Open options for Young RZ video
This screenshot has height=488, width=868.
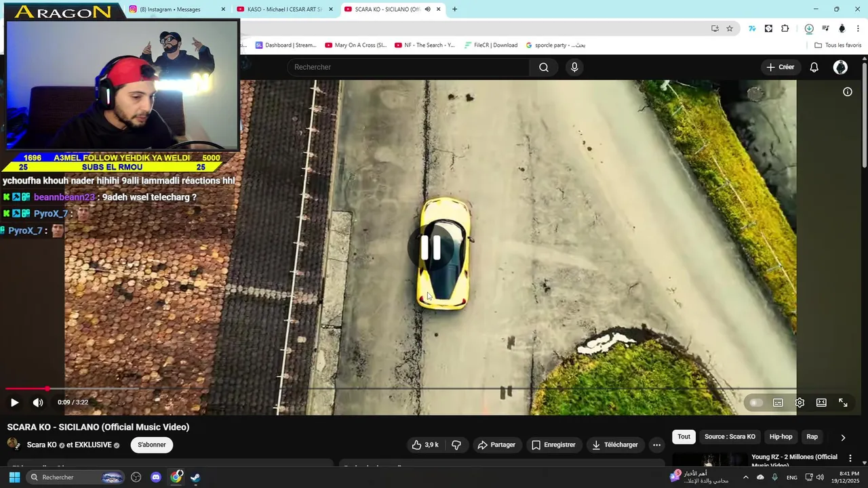(x=850, y=459)
